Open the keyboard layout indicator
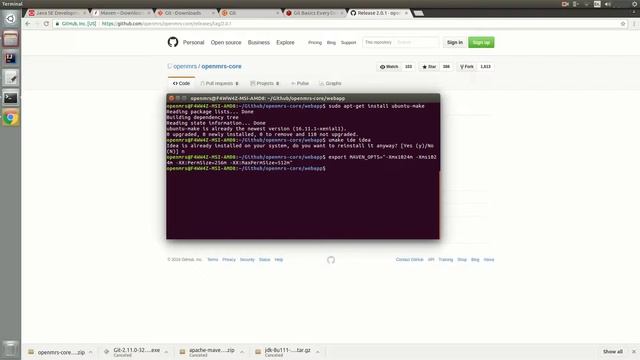This screenshot has height=360, width=640. point(597,4)
